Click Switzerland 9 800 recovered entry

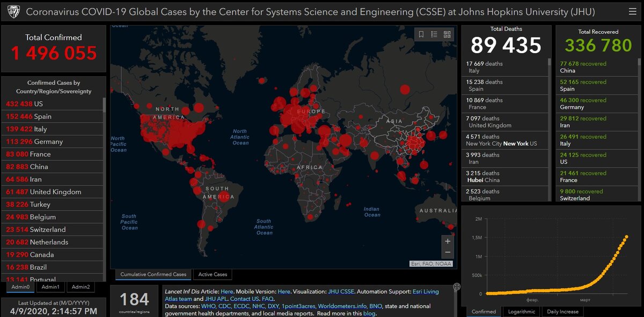597,195
